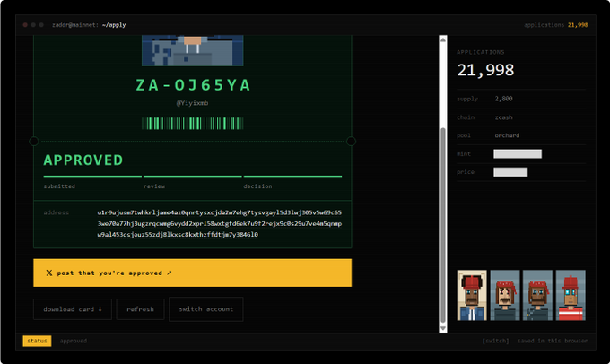Click the pixel avatar image on card

coord(193,50)
